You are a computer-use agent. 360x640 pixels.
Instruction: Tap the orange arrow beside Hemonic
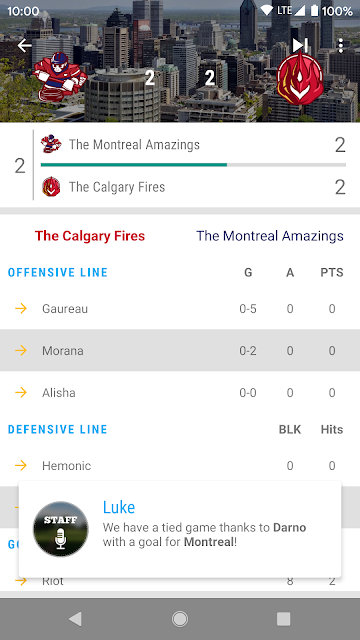point(21,465)
